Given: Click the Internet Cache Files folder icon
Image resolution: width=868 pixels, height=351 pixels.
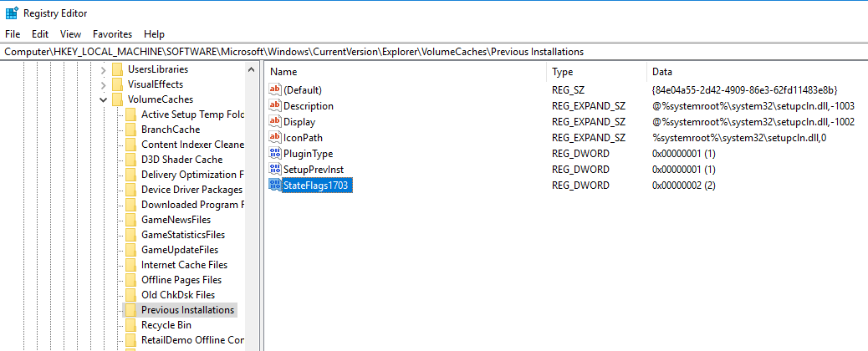Looking at the screenshot, I should pos(130,265).
